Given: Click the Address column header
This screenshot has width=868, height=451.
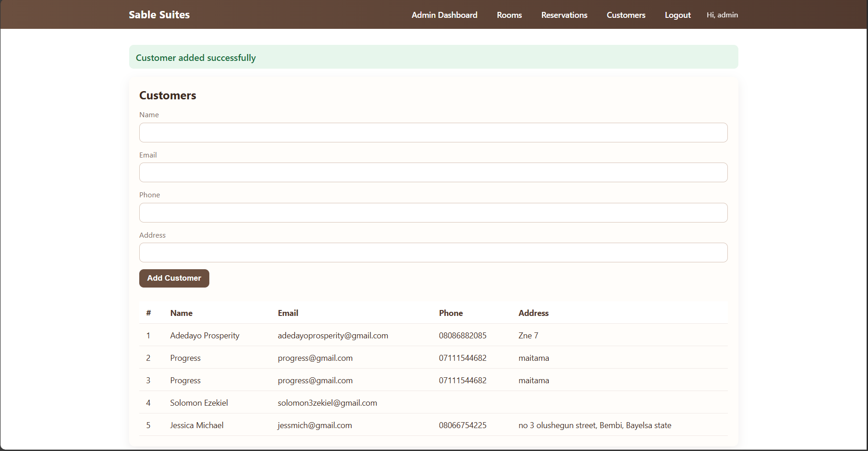Looking at the screenshot, I should point(533,313).
